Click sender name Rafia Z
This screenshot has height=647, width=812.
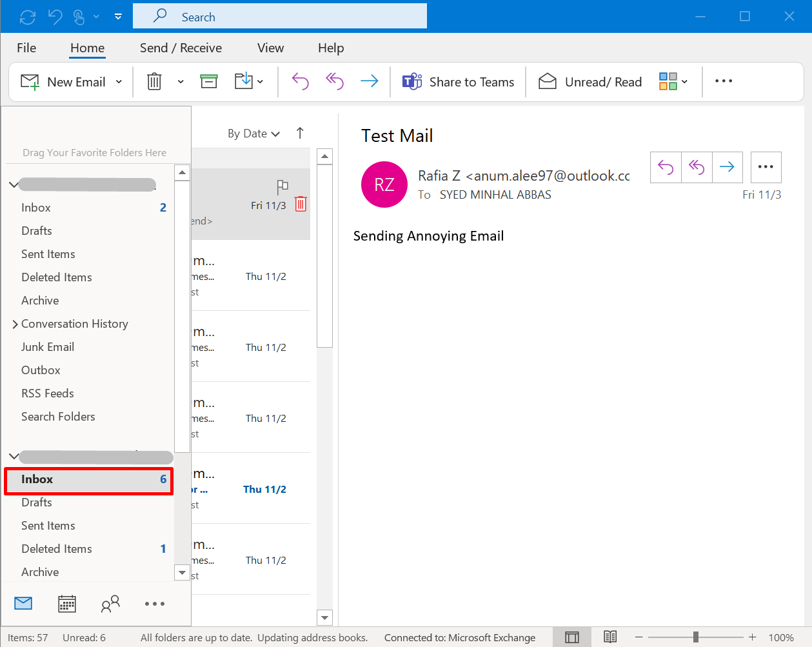(439, 175)
